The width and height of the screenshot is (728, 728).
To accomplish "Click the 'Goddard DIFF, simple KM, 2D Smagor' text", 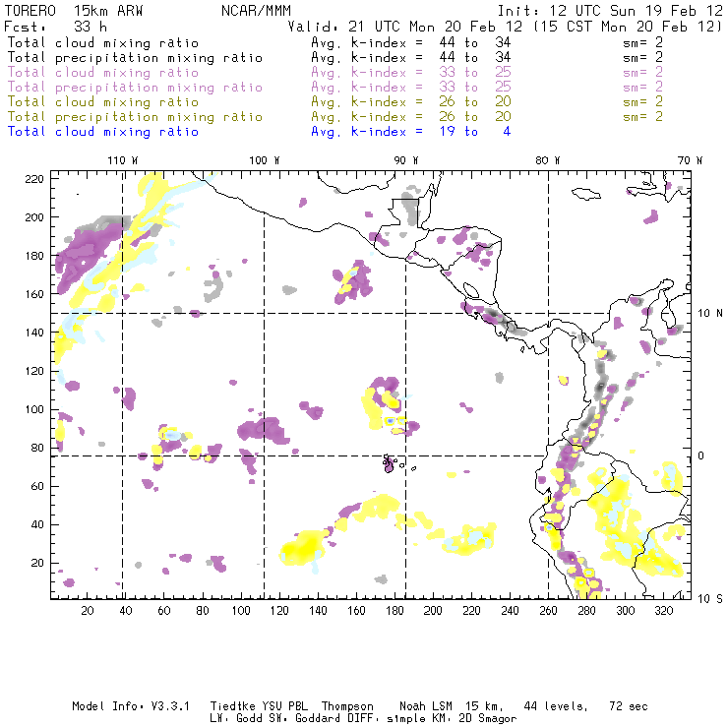I will [x=405, y=719].
